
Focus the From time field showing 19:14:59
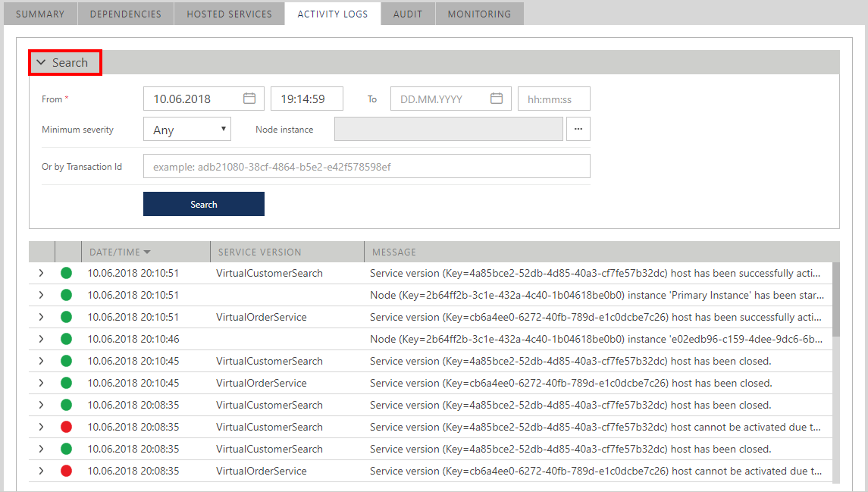coord(306,99)
